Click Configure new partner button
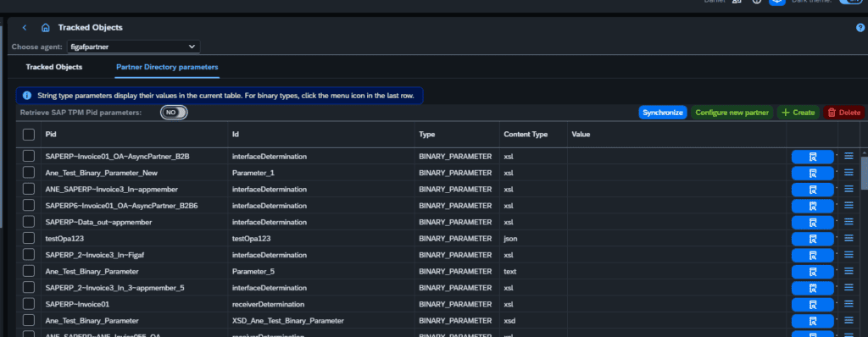Viewport: 868px width, 337px height. (x=732, y=113)
